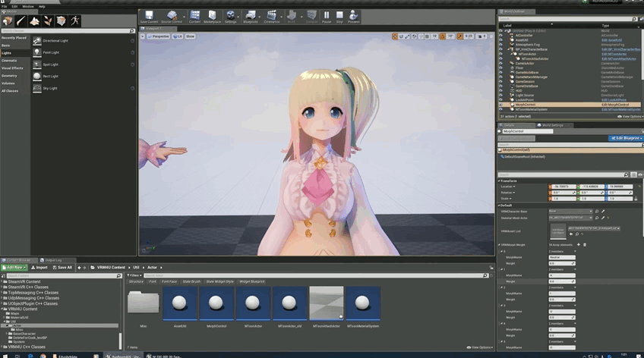The height and width of the screenshot is (358, 644).
Task: Open the Blueprints toolbar menu
Action: 251,16
